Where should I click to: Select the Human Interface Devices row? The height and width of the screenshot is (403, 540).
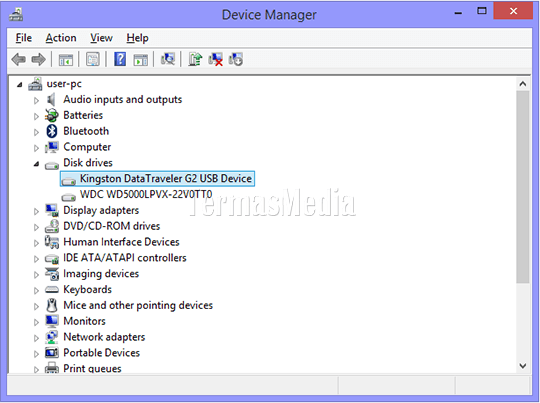click(x=121, y=242)
